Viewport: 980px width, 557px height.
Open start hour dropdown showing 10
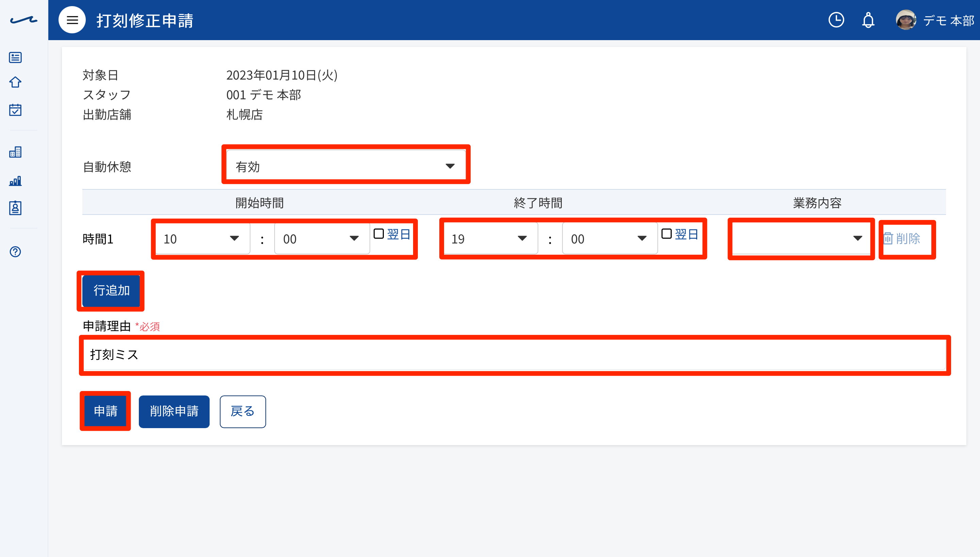(202, 239)
